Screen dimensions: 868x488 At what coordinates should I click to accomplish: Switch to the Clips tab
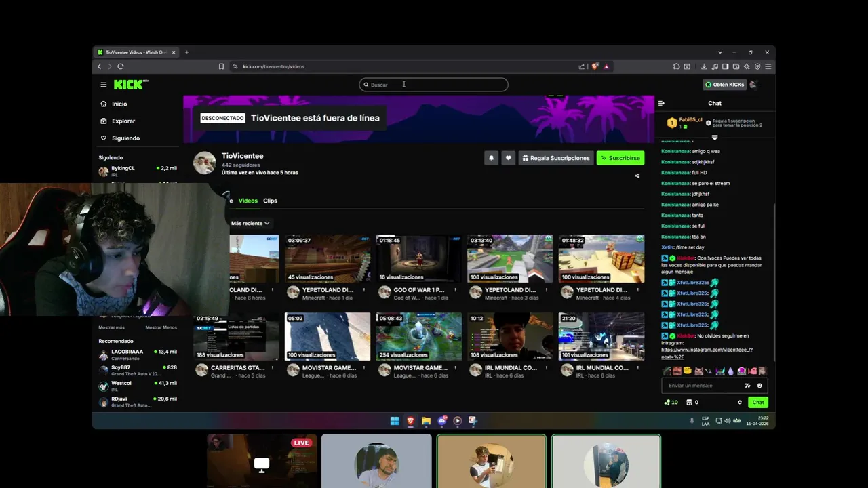tap(270, 201)
